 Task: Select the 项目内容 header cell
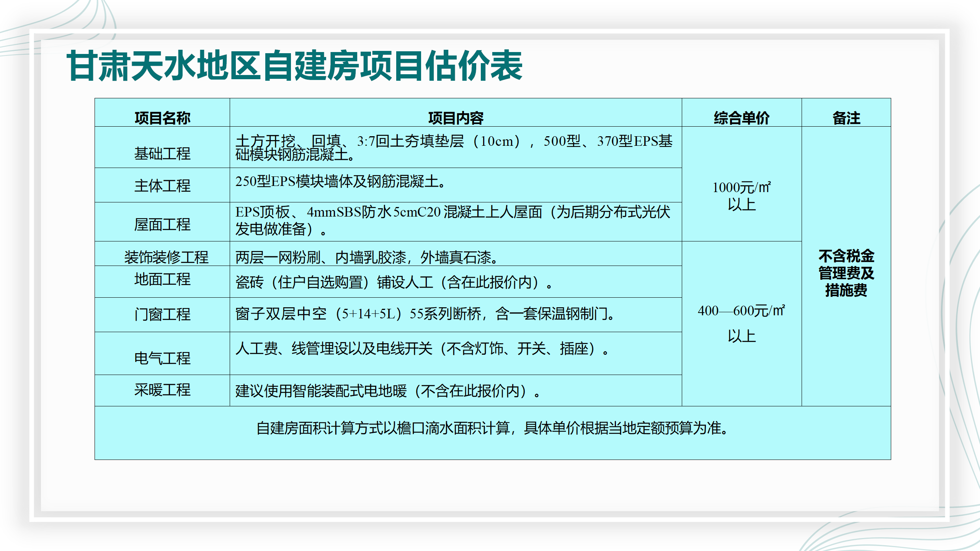pos(456,117)
